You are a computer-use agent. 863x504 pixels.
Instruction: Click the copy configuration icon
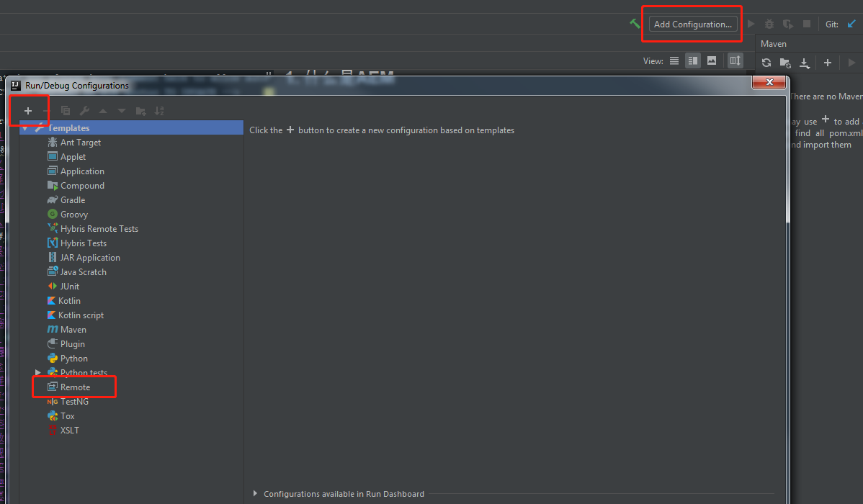point(66,111)
